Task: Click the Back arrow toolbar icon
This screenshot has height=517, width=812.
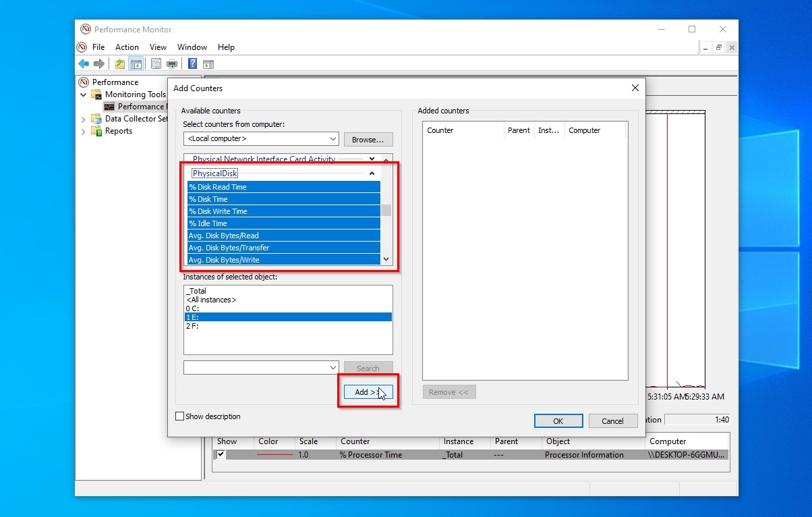Action: pyautogui.click(x=84, y=64)
